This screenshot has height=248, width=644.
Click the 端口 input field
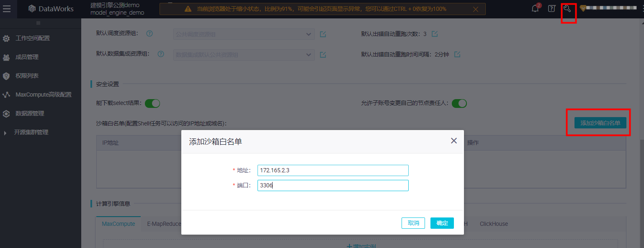point(333,186)
